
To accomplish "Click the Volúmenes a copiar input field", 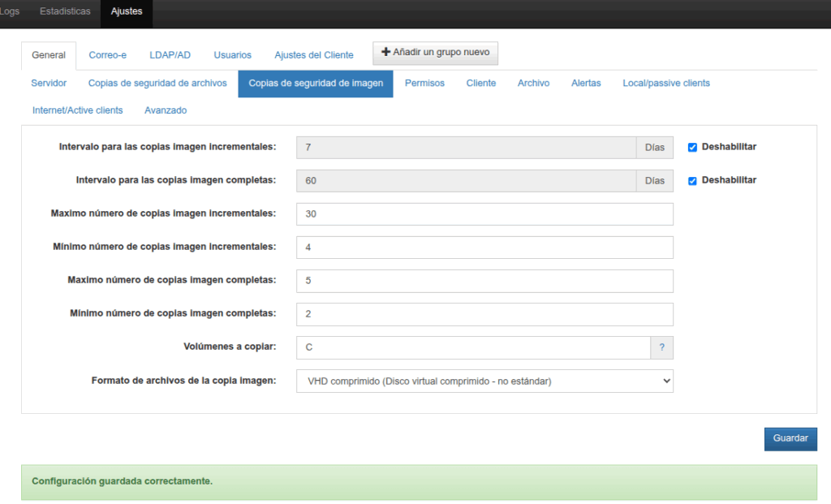I will click(x=473, y=347).
